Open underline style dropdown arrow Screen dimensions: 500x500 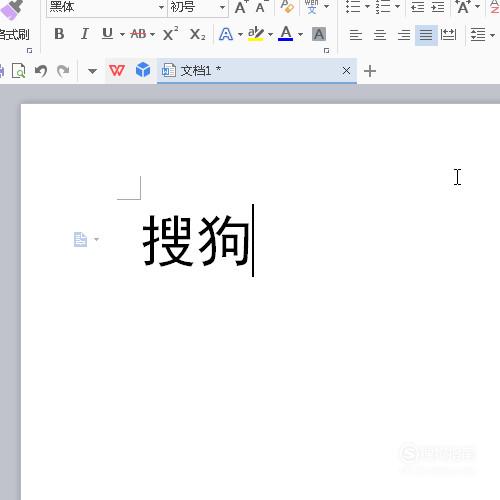(122, 34)
